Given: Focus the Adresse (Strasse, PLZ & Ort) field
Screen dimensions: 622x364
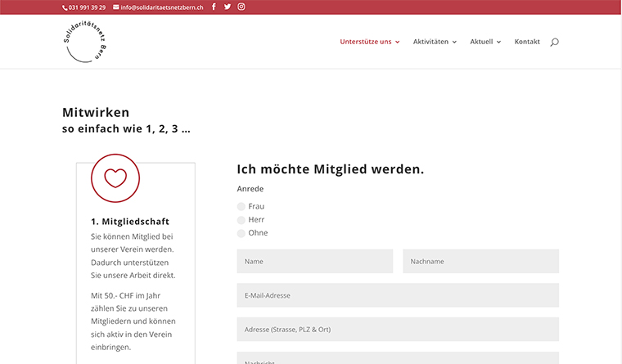Looking at the screenshot, I should (398, 330).
